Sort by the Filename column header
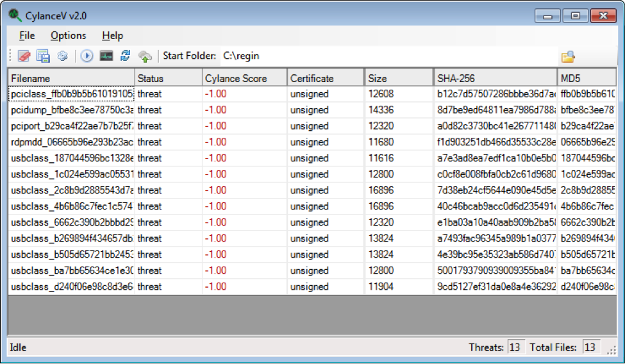 (x=71, y=78)
